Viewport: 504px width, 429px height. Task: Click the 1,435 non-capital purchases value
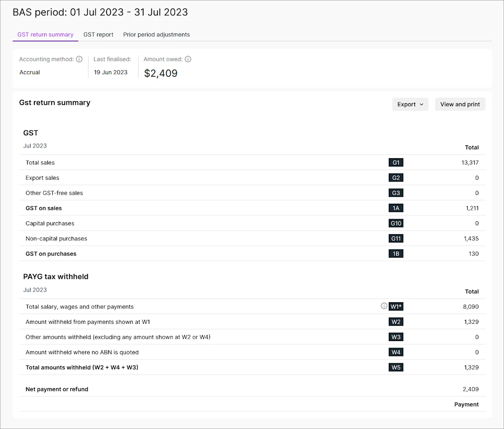point(471,239)
